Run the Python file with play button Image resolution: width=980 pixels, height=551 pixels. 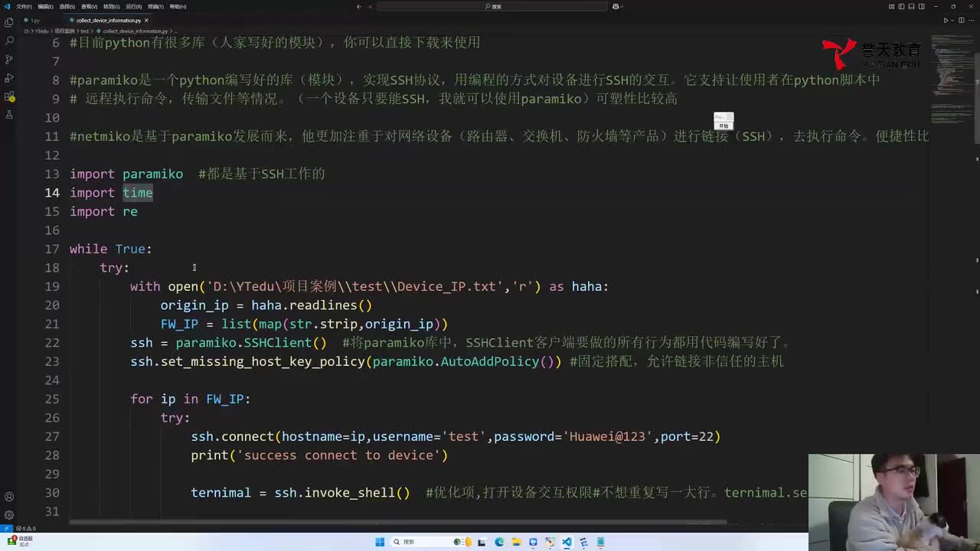[946, 21]
